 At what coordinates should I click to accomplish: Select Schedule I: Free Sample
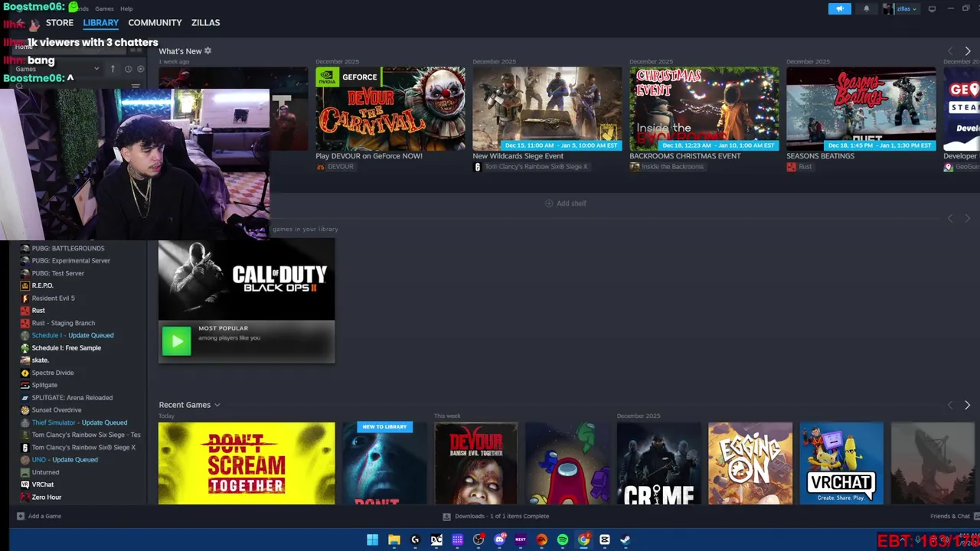67,347
